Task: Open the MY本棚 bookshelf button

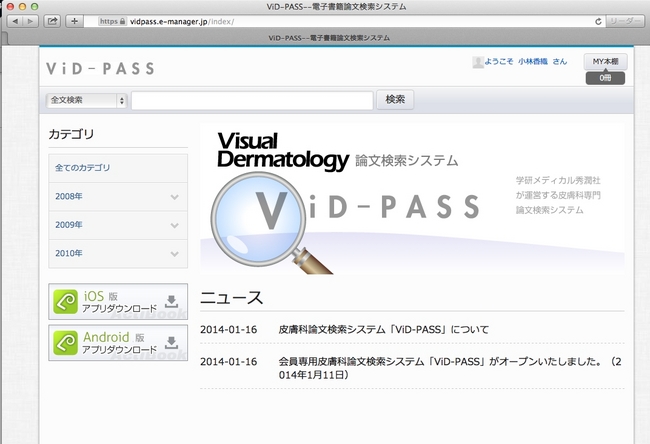Action: (x=605, y=61)
